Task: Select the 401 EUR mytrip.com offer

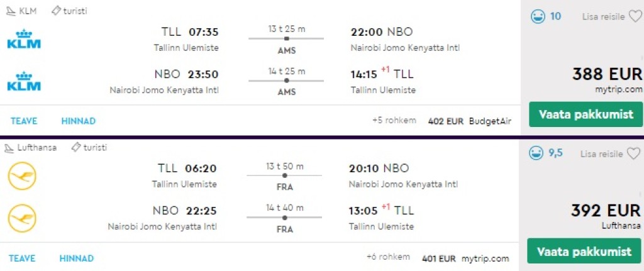Action: click(465, 258)
